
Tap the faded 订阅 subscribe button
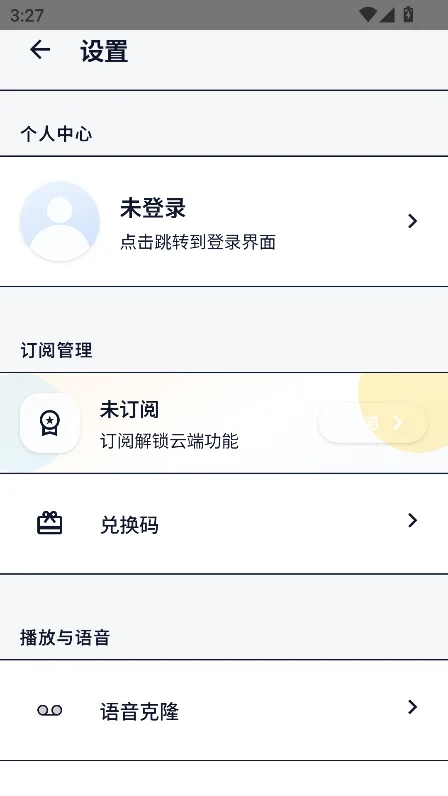[373, 422]
